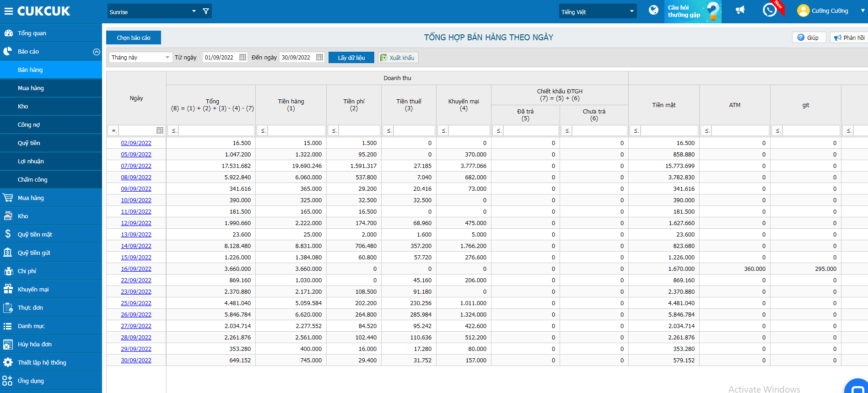Open Thực đơn menu section
The height and width of the screenshot is (393, 868).
[x=51, y=307]
